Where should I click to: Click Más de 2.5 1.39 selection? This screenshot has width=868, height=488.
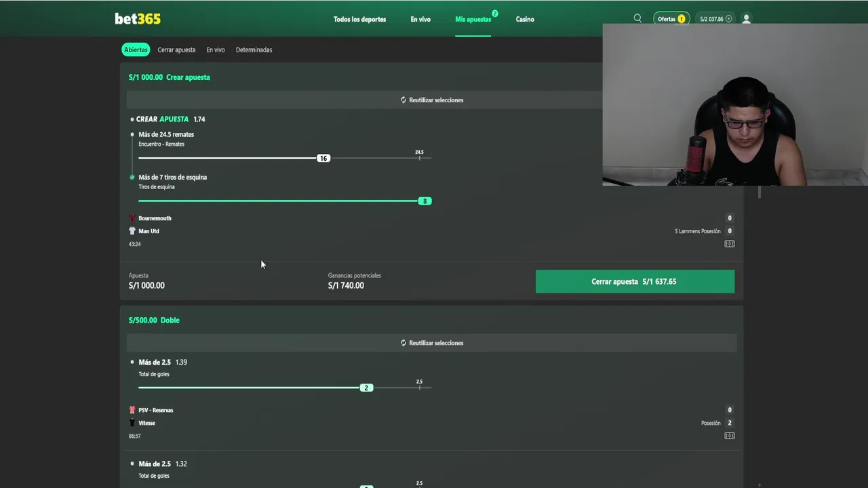pyautogui.click(x=163, y=363)
